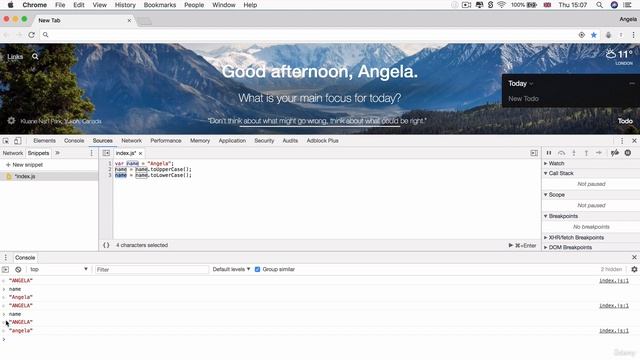Toggle pause on exceptions icon

tap(628, 153)
